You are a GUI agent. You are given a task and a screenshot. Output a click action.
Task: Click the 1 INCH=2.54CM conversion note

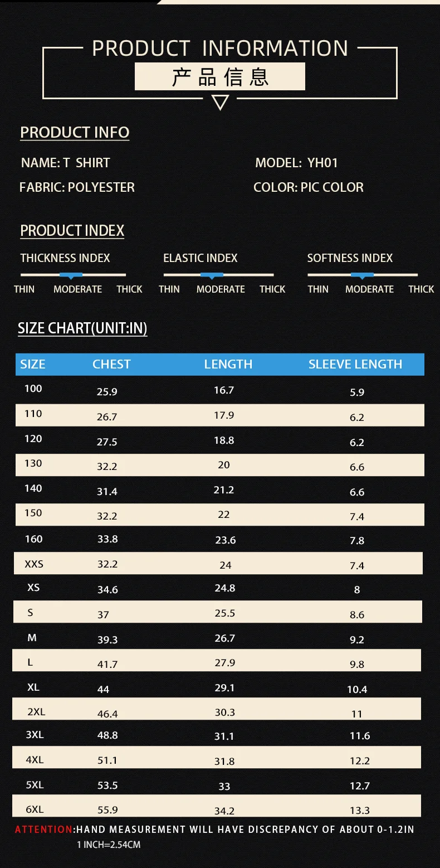[109, 845]
